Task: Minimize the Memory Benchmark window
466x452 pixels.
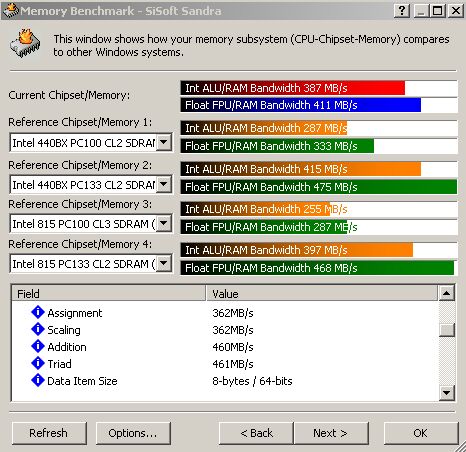Action: click(x=422, y=11)
